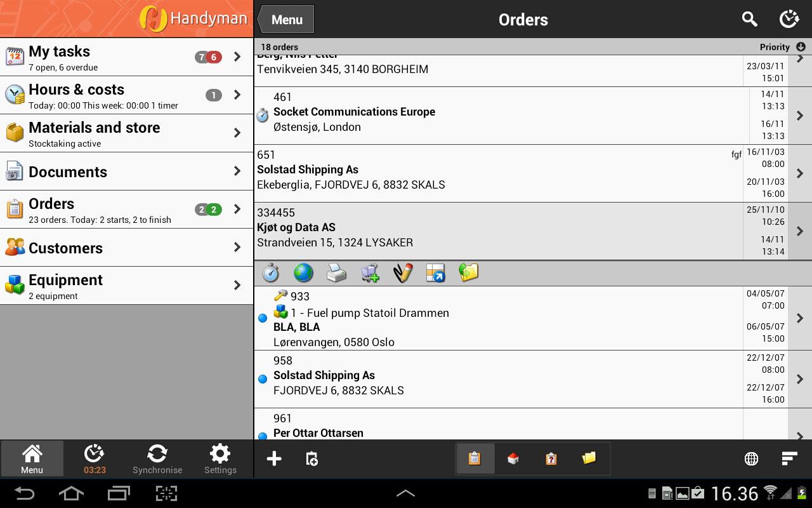The height and width of the screenshot is (508, 812).
Task: Expand Hours & costs with its chevron
Action: 237,95
